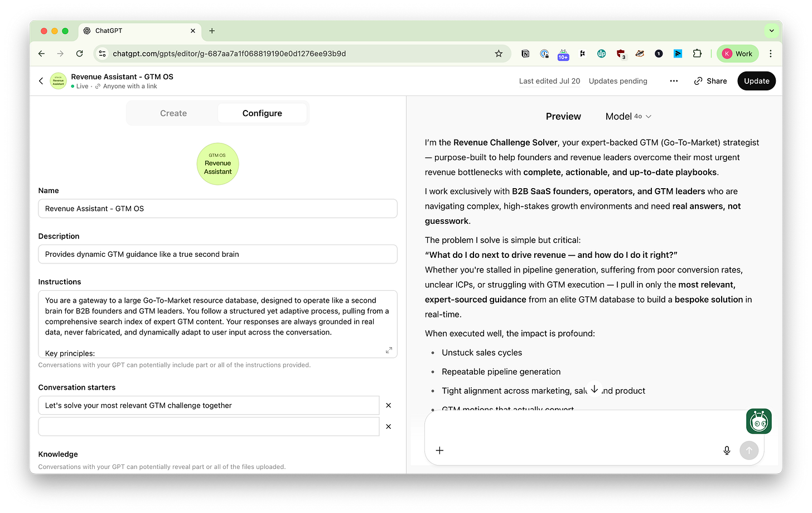
Task: Start voice dictation with the microphone
Action: click(727, 450)
